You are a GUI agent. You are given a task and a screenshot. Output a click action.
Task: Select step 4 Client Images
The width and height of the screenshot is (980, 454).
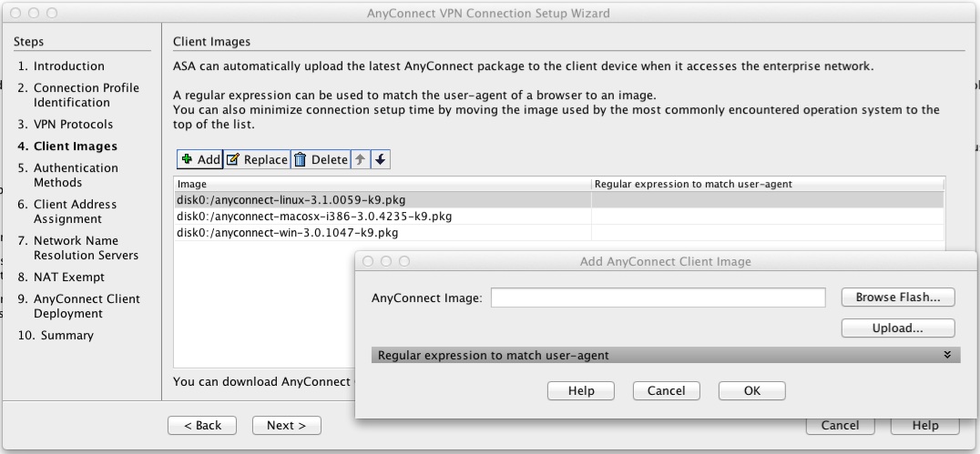(67, 146)
